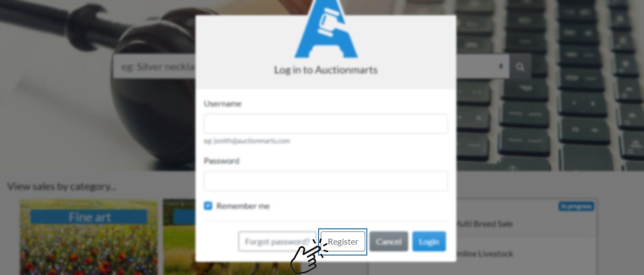644x275 pixels.
Task: Click the search magnifier icon button
Action: click(x=520, y=67)
